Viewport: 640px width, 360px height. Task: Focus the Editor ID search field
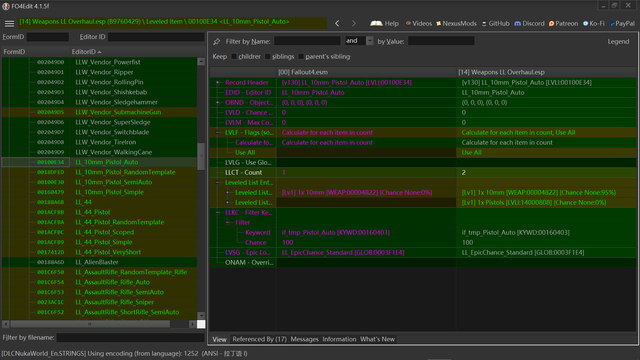(156, 37)
